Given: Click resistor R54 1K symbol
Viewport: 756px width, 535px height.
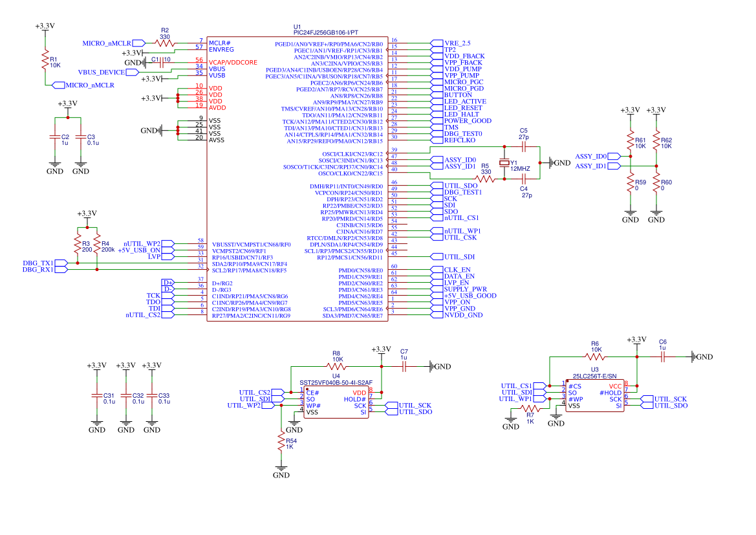Looking at the screenshot, I should coord(281,442).
